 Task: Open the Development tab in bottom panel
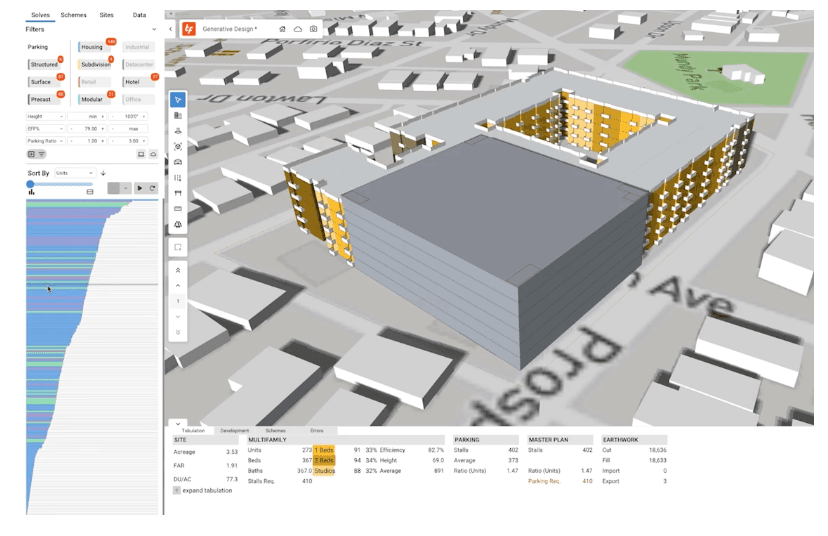pos(235,430)
